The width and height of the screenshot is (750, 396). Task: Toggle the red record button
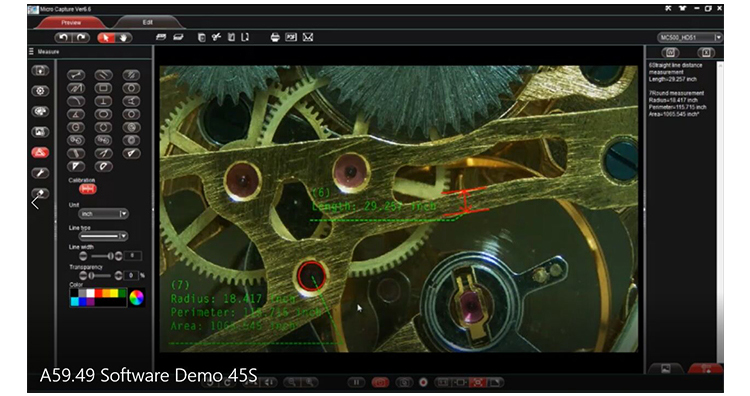coord(423,382)
